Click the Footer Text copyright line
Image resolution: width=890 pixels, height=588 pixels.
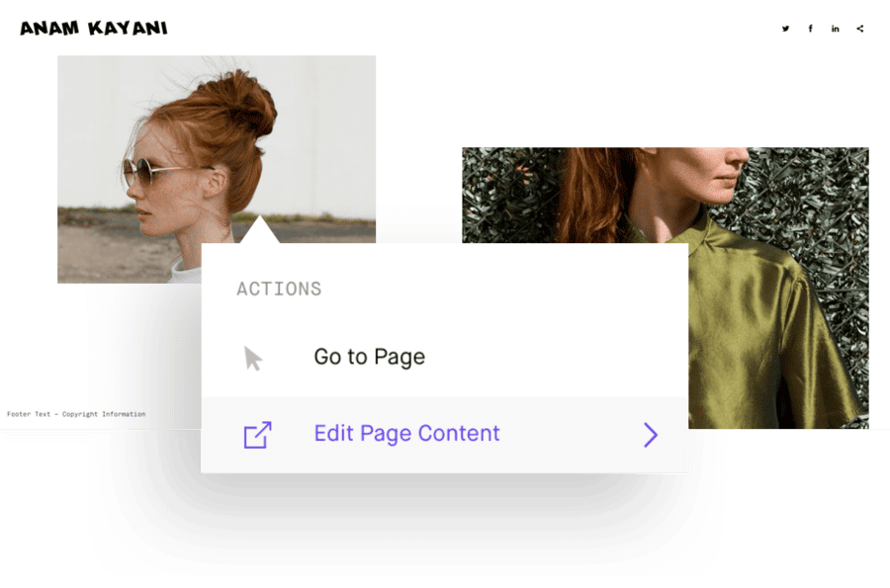click(76, 414)
